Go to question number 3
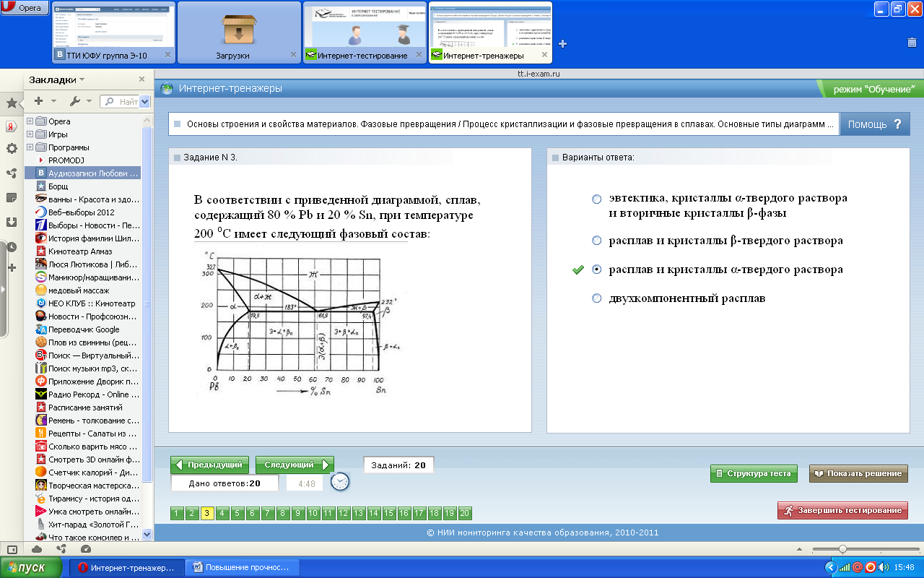The height and width of the screenshot is (578, 924). 207,514
